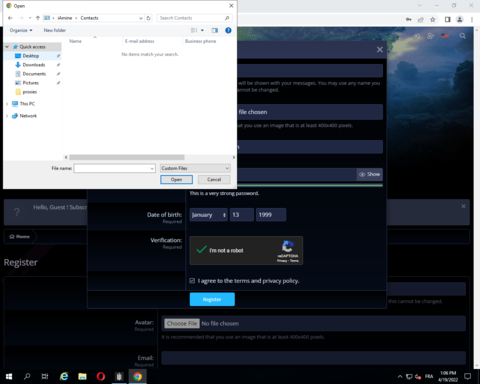The width and height of the screenshot is (480, 384).
Task: Refresh the Contacts folder listing
Action: tap(149, 18)
